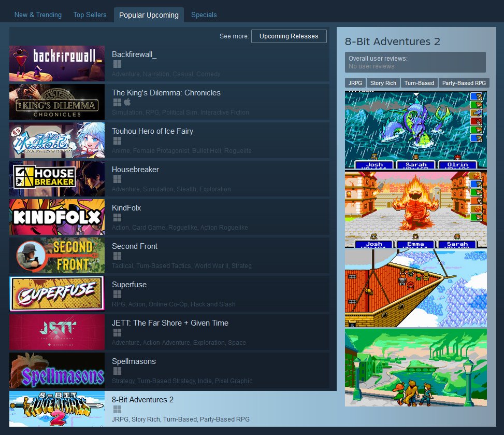Viewport: 504px width, 435px height.
Task: Click Windows icon under JETT: The Far Shore
Action: [x=117, y=333]
